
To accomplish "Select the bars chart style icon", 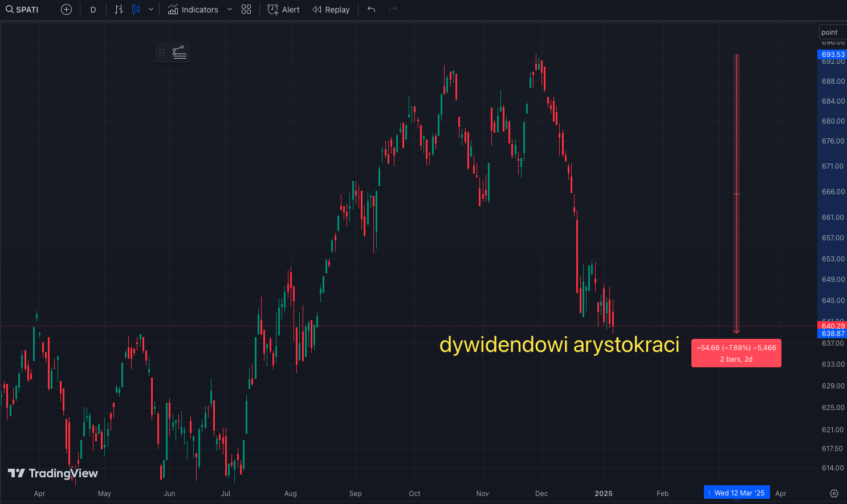I will 119,10.
